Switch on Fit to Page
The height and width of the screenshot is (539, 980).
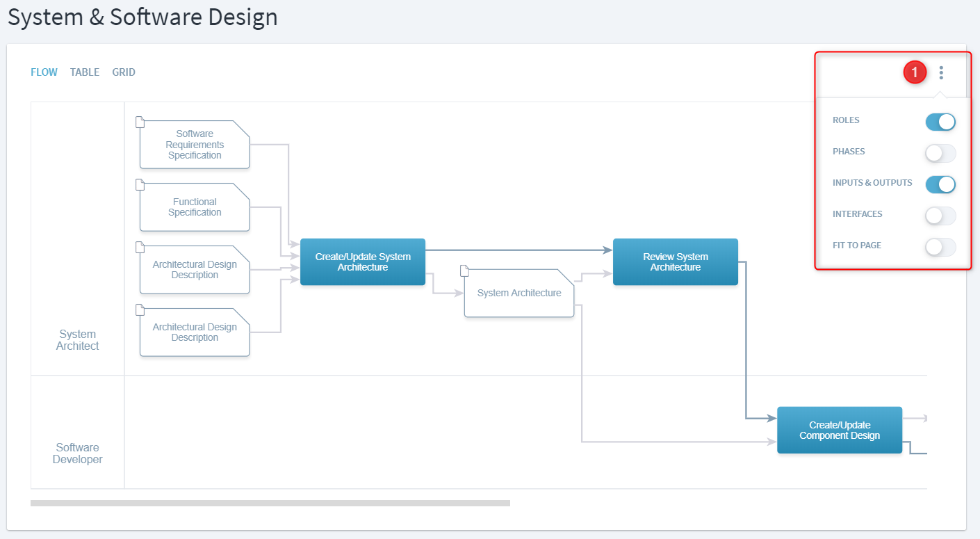pyautogui.click(x=940, y=248)
